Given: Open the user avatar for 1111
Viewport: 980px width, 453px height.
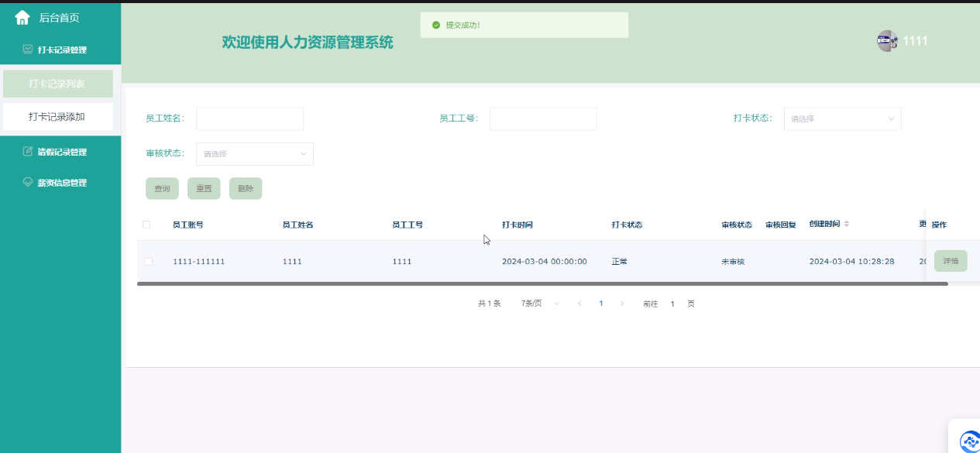Looking at the screenshot, I should point(887,41).
